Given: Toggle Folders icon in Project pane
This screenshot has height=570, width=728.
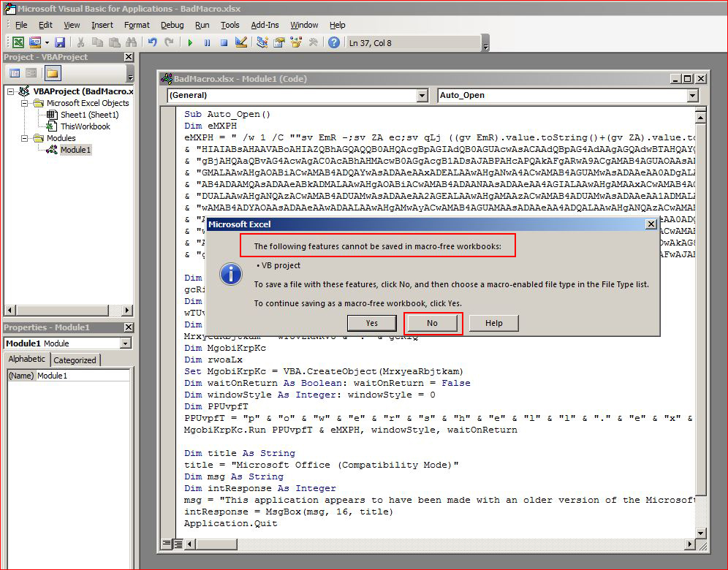Looking at the screenshot, I should pyautogui.click(x=53, y=73).
